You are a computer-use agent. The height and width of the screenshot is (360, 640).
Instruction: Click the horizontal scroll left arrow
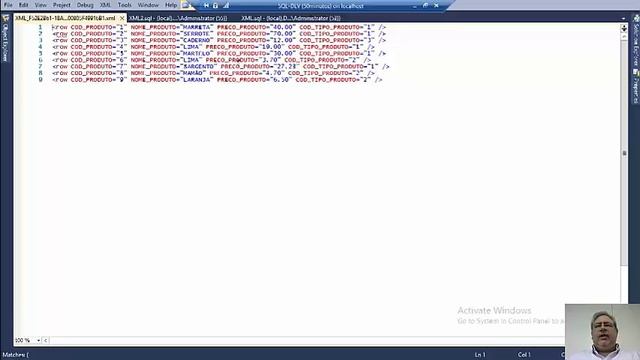click(45, 340)
